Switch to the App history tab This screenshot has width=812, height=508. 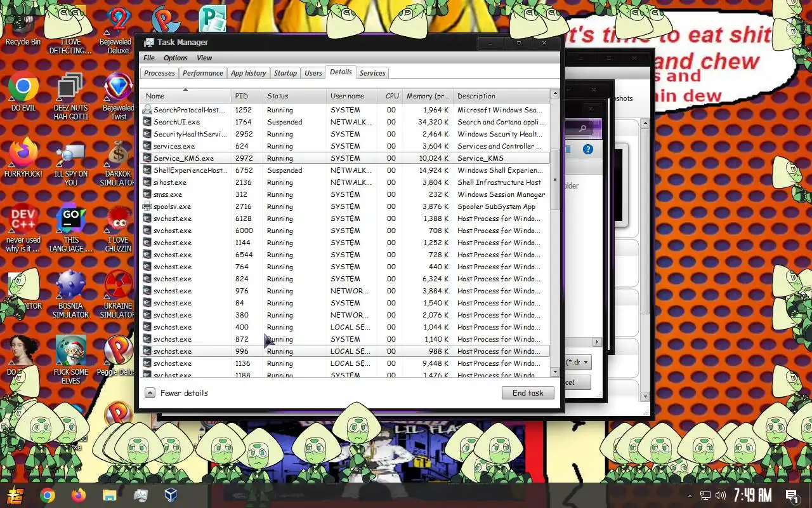click(249, 73)
